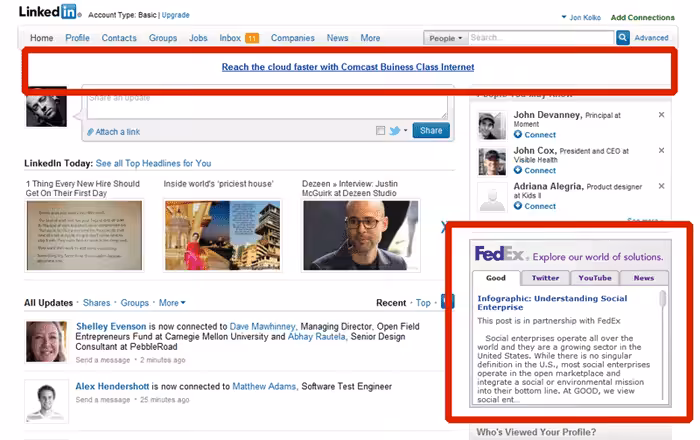Send a message to Alex Hendershott
The width and height of the screenshot is (700, 440).
pos(103,400)
